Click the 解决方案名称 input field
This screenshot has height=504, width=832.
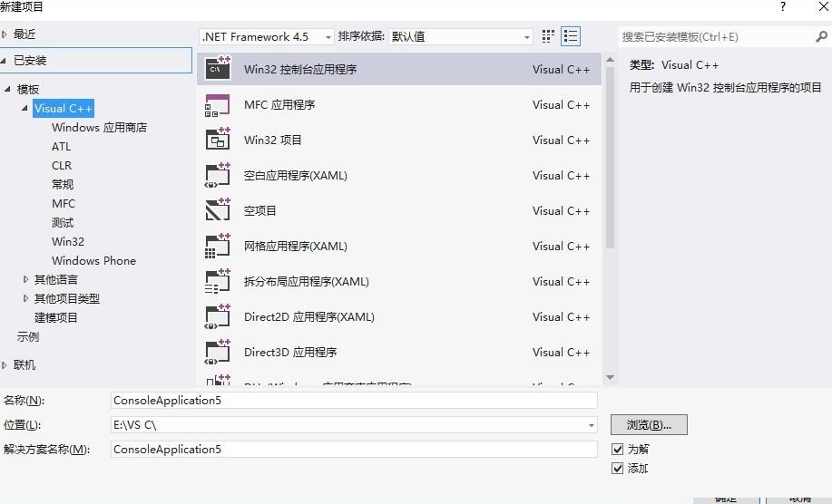354,449
